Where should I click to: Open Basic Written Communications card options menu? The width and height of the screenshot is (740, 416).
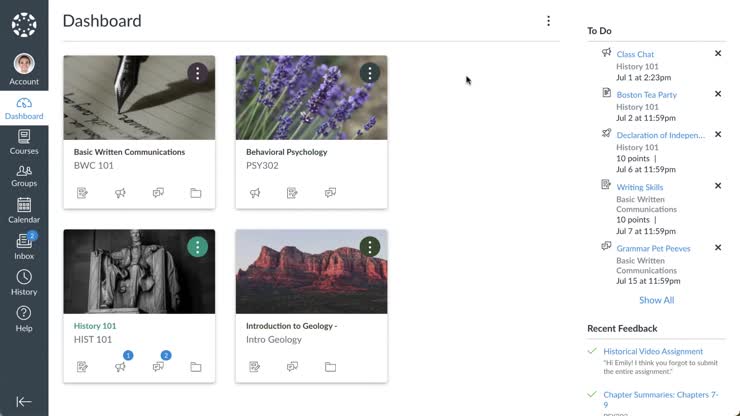point(197,73)
